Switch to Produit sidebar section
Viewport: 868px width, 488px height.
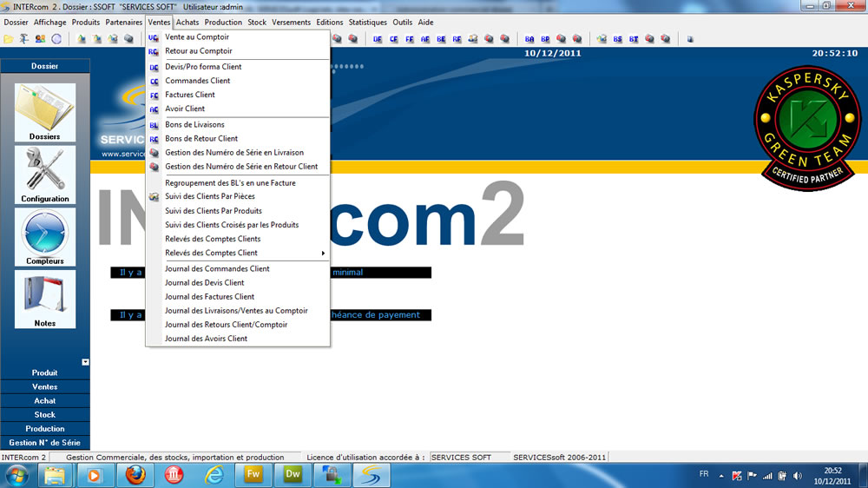coord(45,373)
